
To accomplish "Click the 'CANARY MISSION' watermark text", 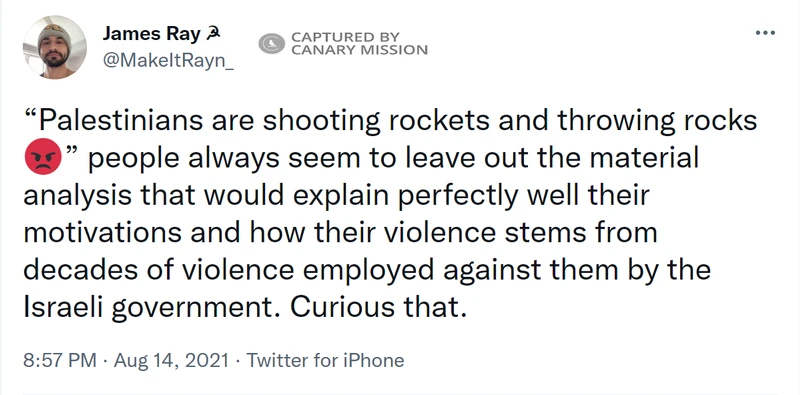I will click(359, 50).
